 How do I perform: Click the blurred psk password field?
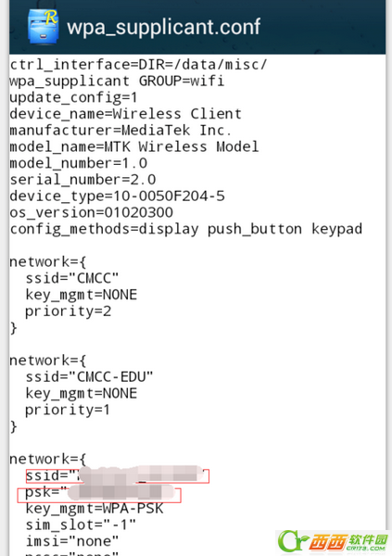[99, 495]
